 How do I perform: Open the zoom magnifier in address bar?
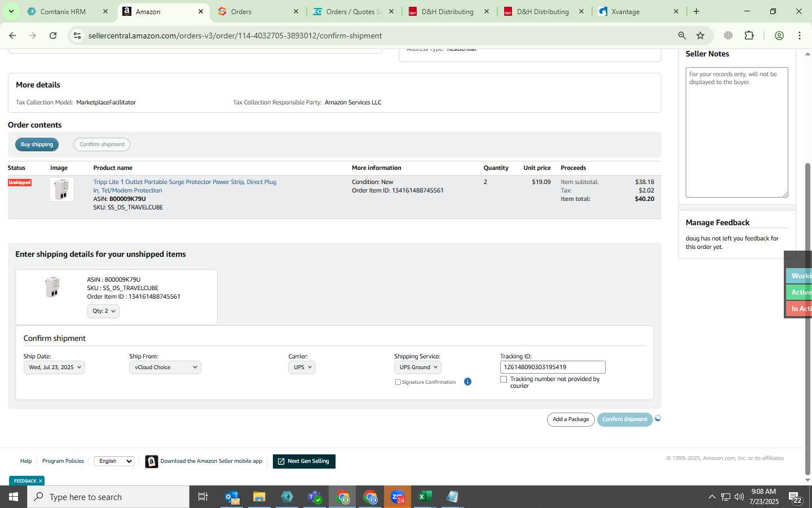point(682,36)
